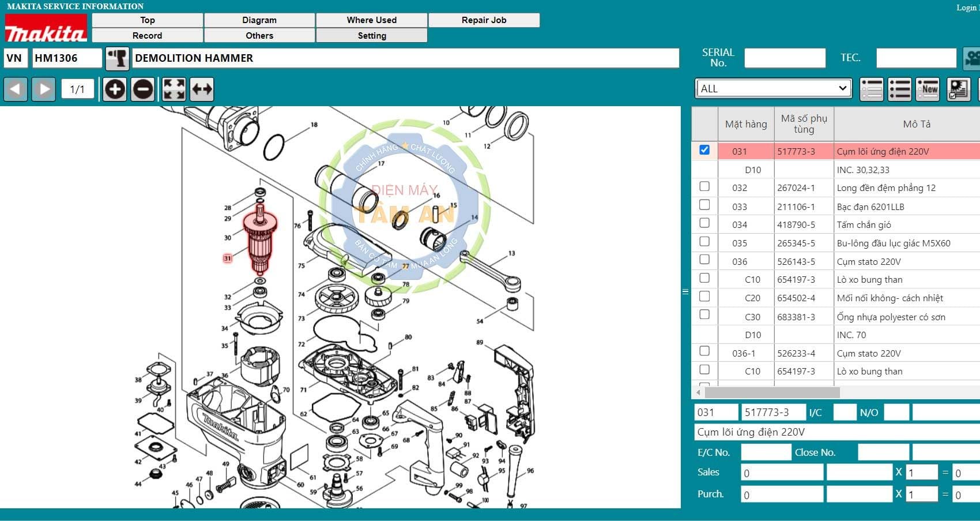Viewport: 980px width, 521px height.
Task: Show the full bulleted parts list
Action: click(x=900, y=89)
